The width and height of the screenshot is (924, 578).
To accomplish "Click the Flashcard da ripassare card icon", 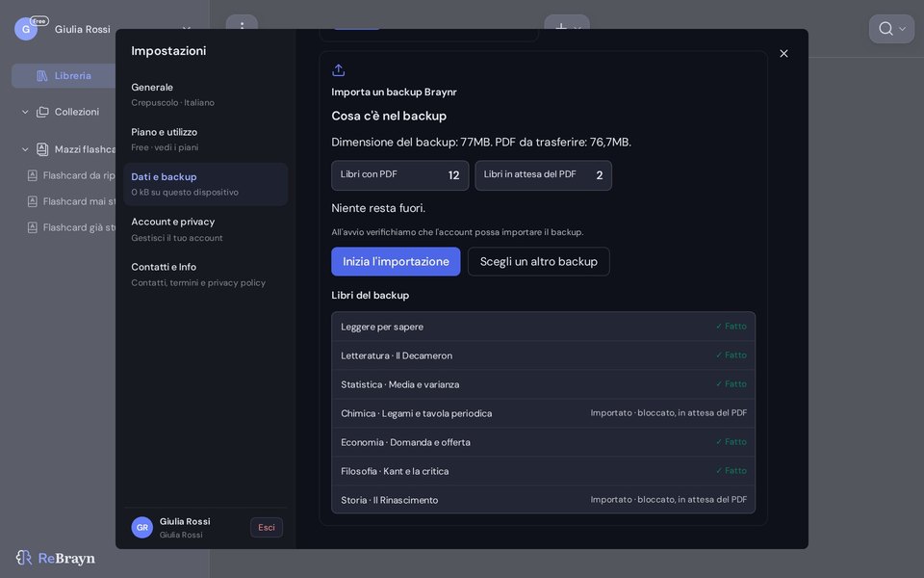I will [33, 175].
